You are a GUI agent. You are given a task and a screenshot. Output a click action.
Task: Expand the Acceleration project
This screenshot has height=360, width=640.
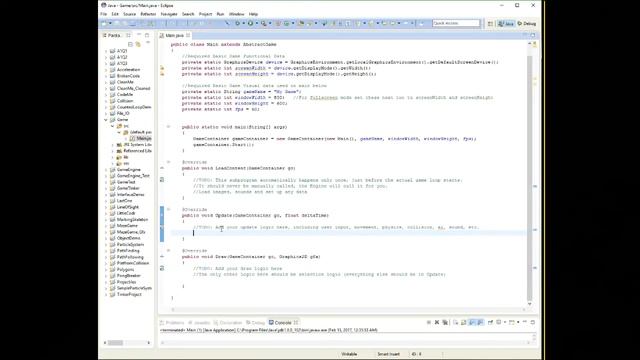(106, 70)
